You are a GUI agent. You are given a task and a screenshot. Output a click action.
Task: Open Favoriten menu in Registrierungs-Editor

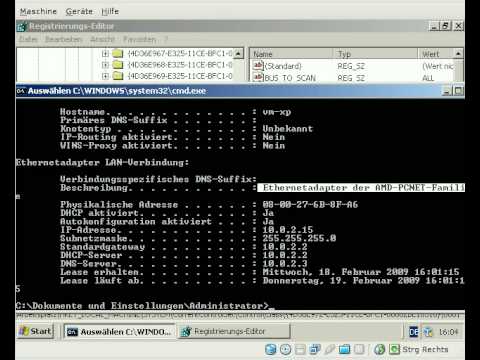pyautogui.click(x=140, y=39)
